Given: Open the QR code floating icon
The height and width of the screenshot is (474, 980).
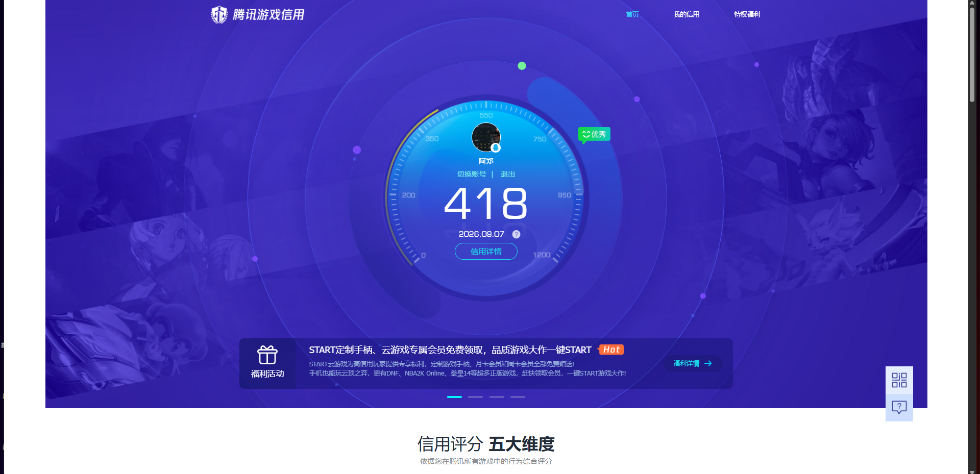Looking at the screenshot, I should [x=899, y=380].
